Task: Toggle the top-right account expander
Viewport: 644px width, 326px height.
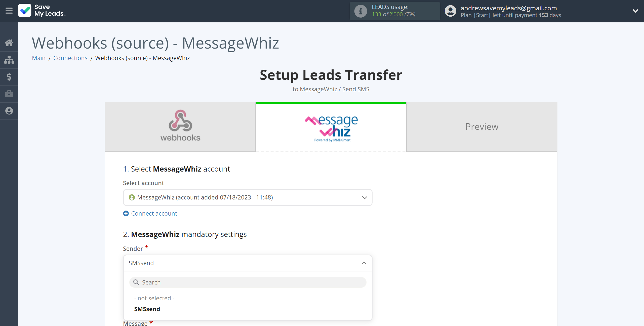Action: tap(635, 11)
